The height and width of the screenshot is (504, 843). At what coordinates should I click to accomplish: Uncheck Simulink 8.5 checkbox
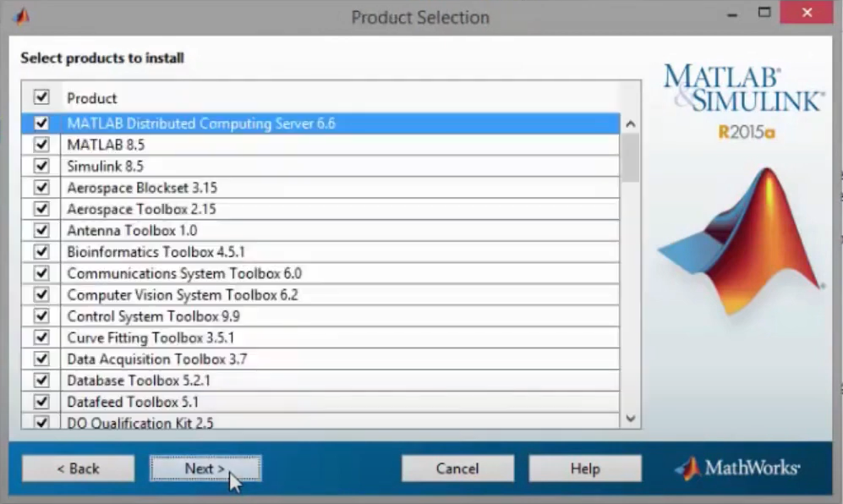[41, 167]
